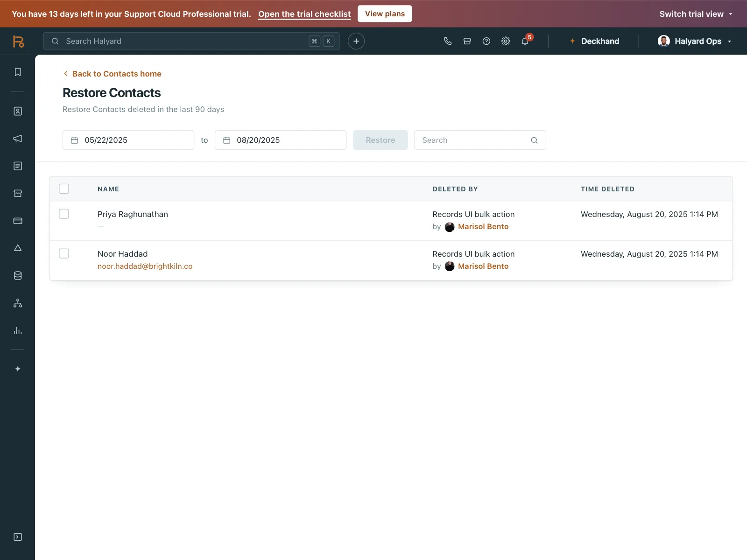Open the Halyard Ops account menu
Image resolution: width=747 pixels, height=560 pixels.
[695, 41]
